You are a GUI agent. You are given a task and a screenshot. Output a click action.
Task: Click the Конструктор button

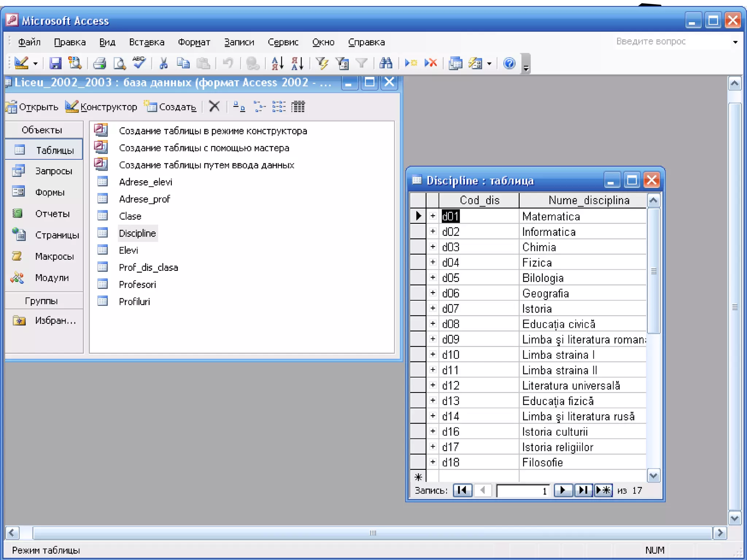coord(101,107)
